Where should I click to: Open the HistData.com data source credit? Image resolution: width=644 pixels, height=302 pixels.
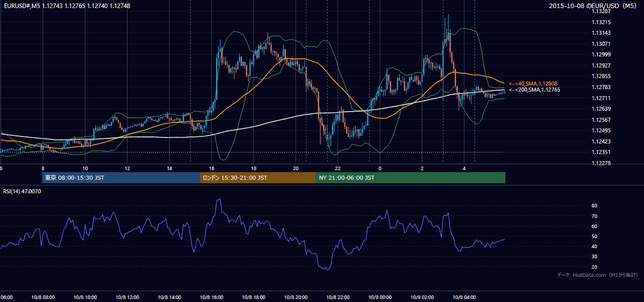pos(598,275)
